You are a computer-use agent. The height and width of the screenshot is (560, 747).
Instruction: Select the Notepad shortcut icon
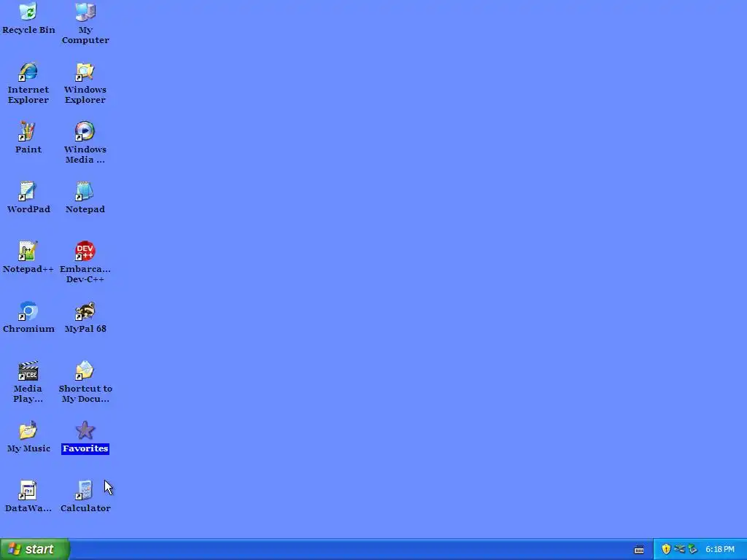85,192
